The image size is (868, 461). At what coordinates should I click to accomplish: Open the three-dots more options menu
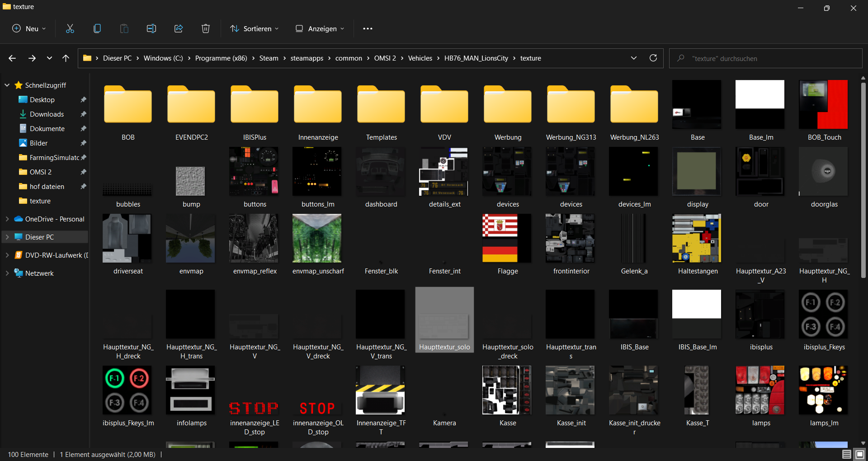[x=368, y=28]
